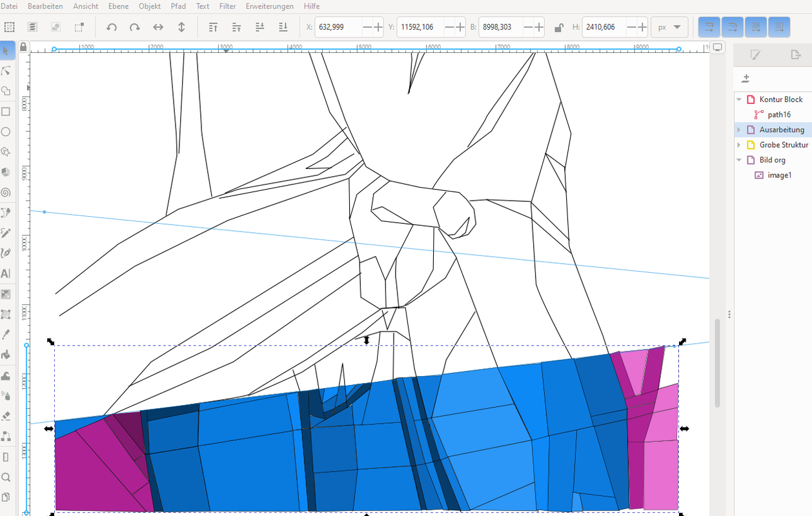
Task: Collapse the Bild org layer
Action: [x=739, y=160]
